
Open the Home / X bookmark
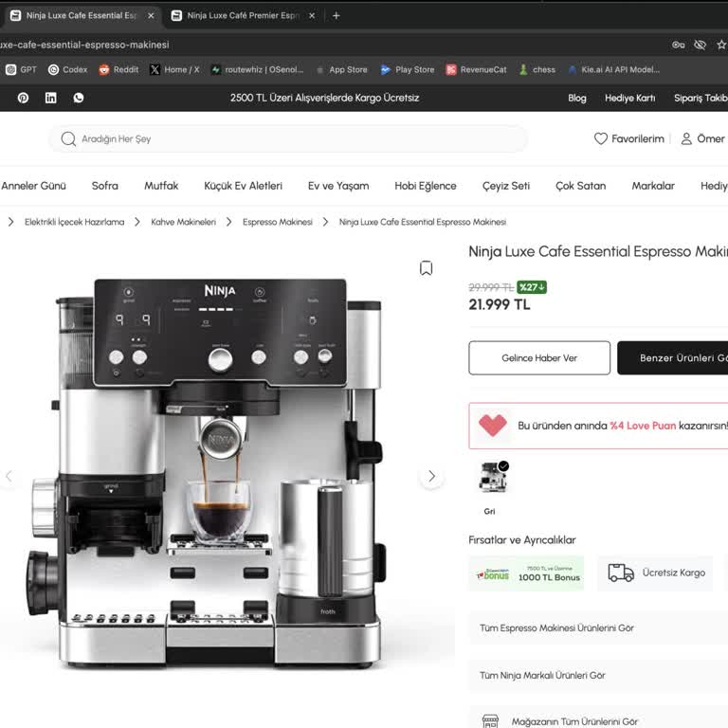click(x=175, y=69)
